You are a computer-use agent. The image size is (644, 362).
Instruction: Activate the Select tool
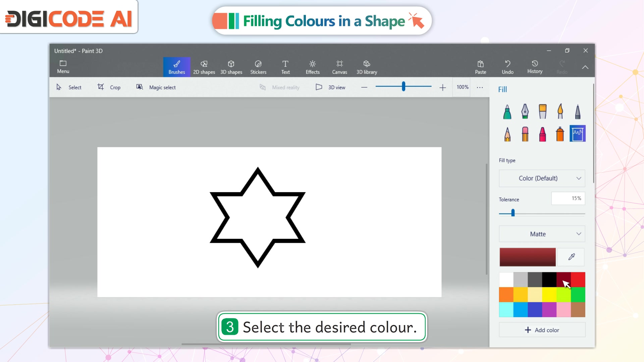click(69, 87)
